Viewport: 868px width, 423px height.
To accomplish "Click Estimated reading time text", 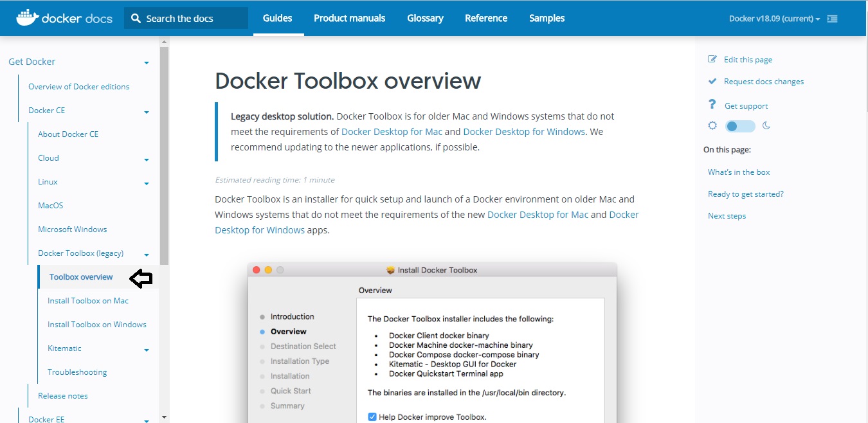I will (x=275, y=180).
